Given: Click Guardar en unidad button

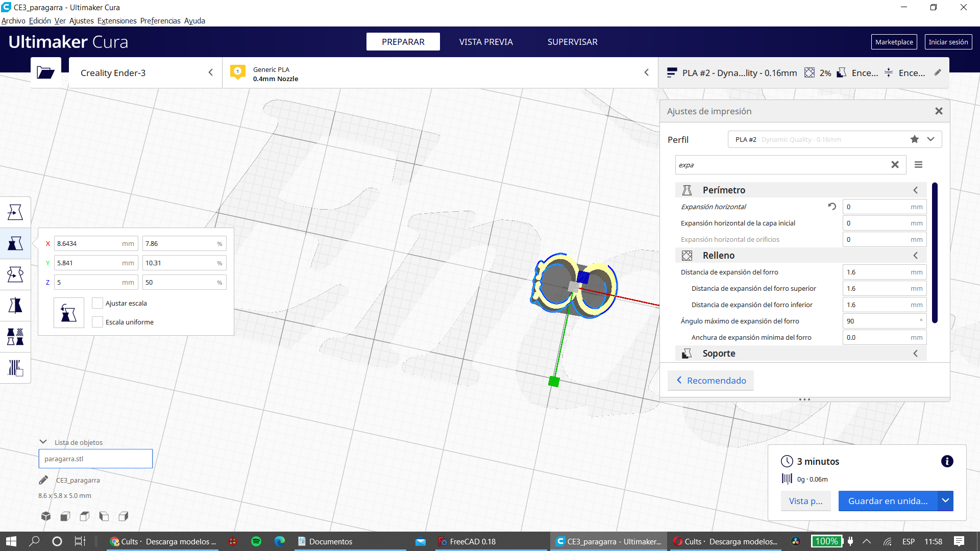Looking at the screenshot, I should (x=888, y=501).
